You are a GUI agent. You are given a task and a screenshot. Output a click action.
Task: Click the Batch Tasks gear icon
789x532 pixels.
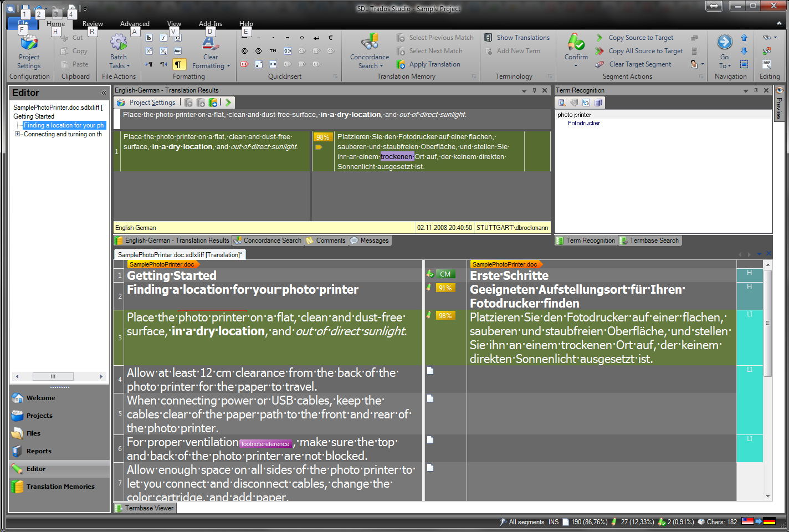(118, 42)
